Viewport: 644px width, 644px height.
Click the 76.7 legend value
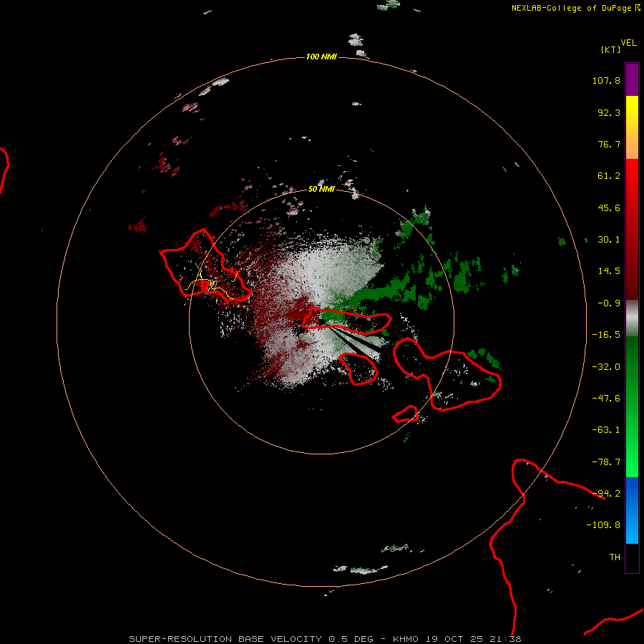coord(609,144)
